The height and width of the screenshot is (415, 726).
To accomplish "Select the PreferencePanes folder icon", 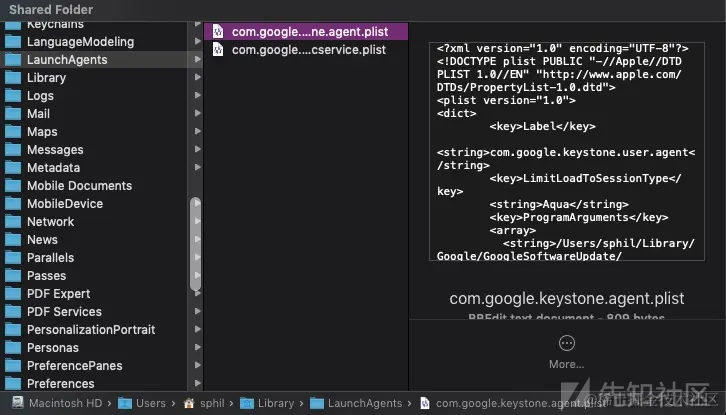I will pyautogui.click(x=13, y=366).
